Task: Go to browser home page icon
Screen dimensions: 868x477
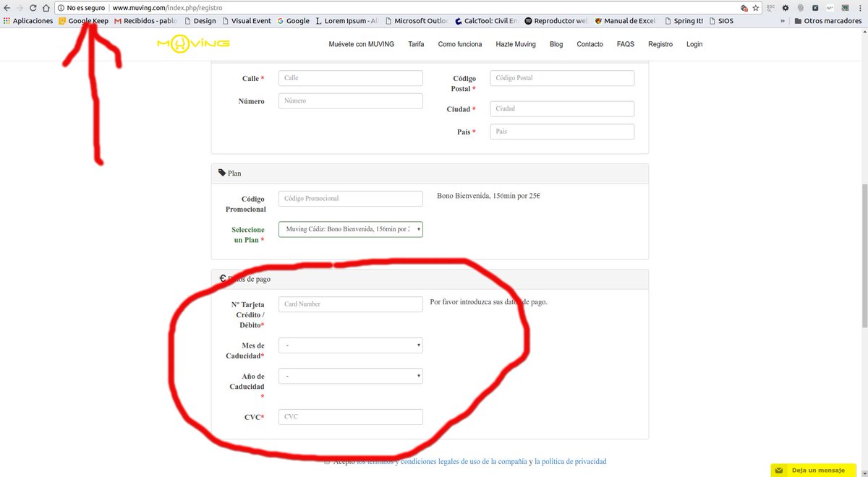Action: click(46, 7)
